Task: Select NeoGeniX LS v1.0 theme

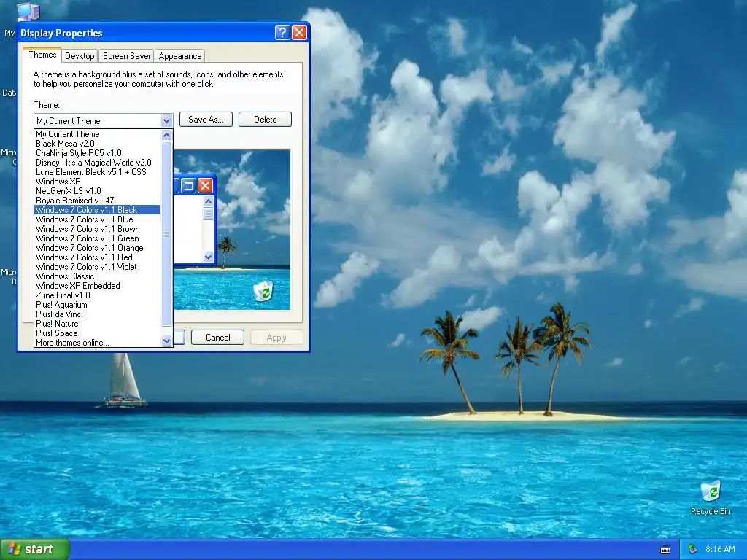Action: [98, 191]
